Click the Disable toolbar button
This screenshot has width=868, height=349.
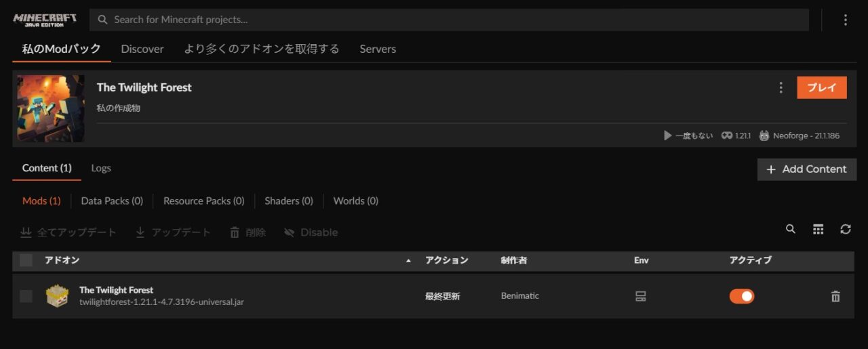311,232
